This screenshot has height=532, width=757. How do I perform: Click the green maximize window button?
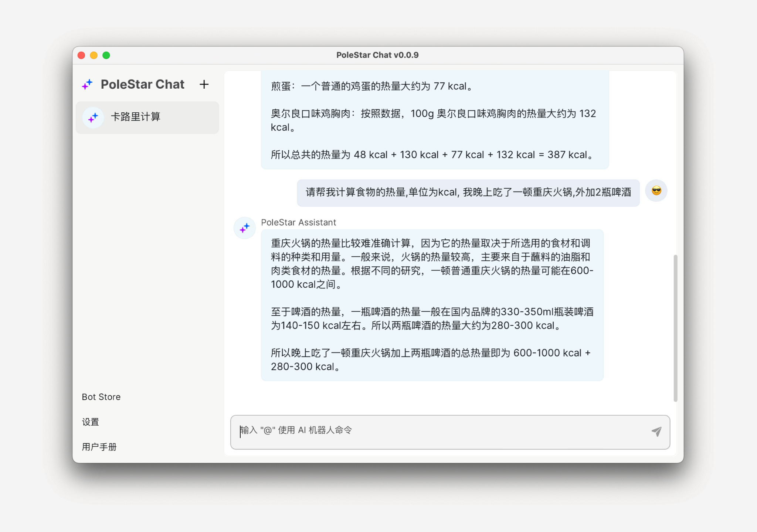[106, 55]
